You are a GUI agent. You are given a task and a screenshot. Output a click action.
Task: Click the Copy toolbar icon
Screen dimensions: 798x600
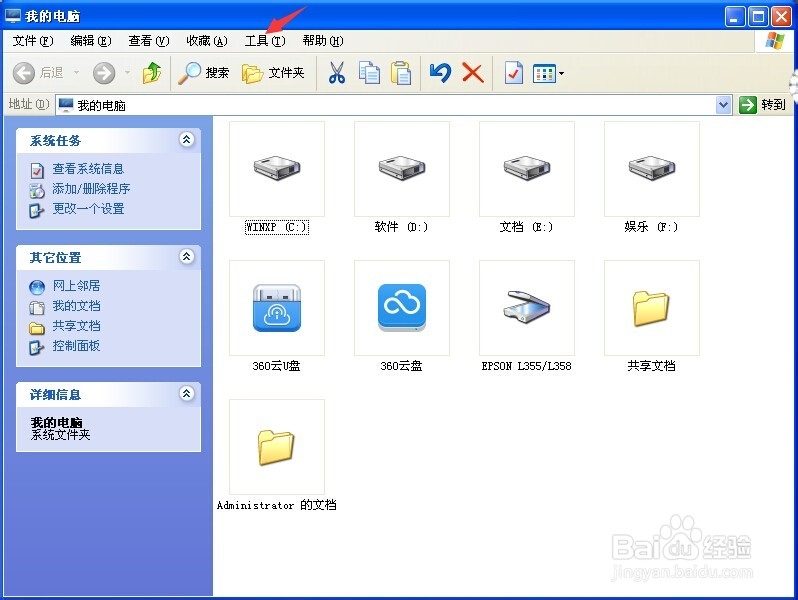click(x=369, y=73)
